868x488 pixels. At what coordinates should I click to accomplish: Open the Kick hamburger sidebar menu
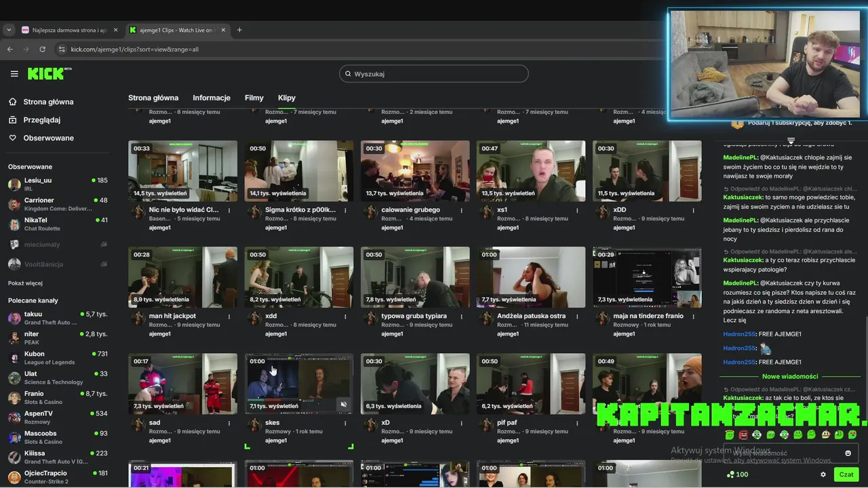tap(14, 74)
